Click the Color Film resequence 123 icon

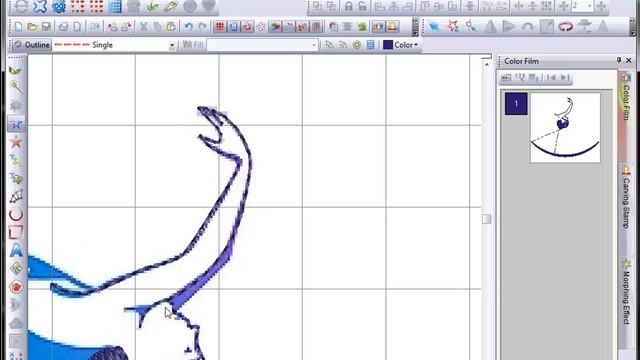click(520, 77)
